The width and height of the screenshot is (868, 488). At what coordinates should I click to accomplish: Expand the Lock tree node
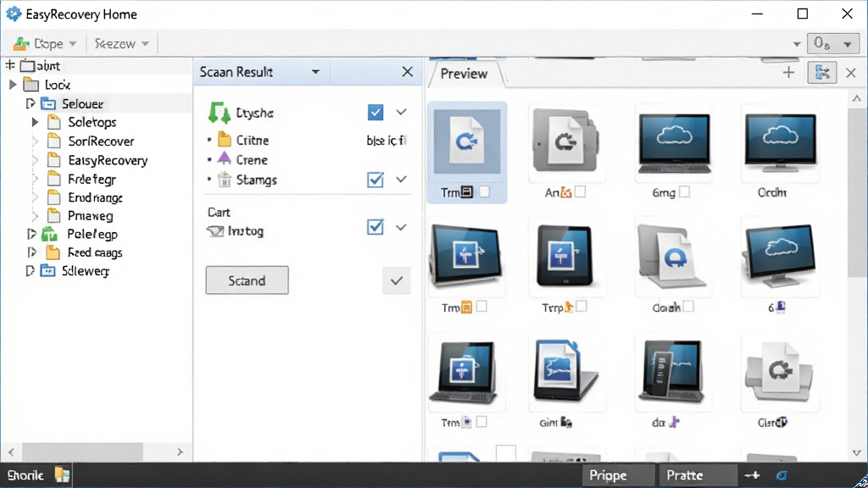point(14,85)
